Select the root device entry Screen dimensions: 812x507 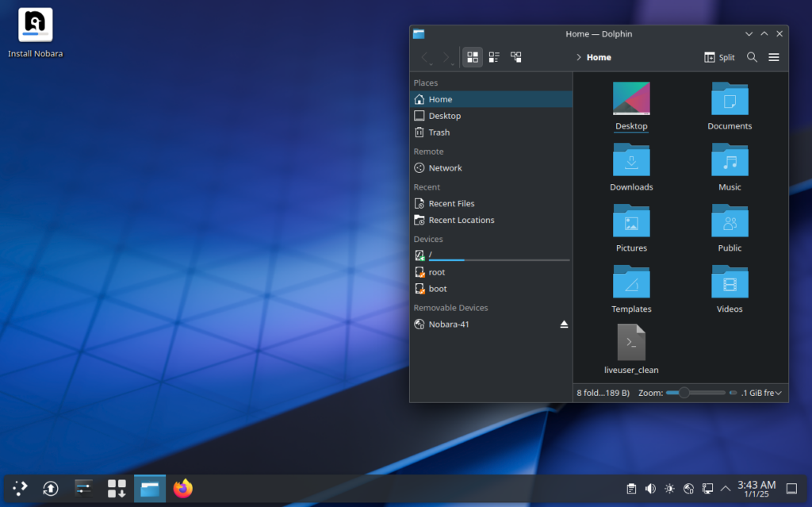(x=491, y=272)
